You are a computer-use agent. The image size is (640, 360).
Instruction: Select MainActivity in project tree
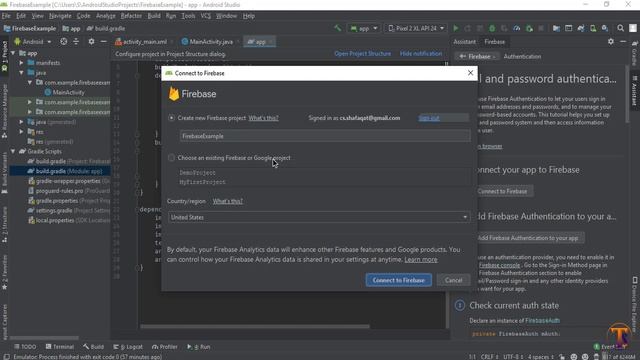[68, 92]
